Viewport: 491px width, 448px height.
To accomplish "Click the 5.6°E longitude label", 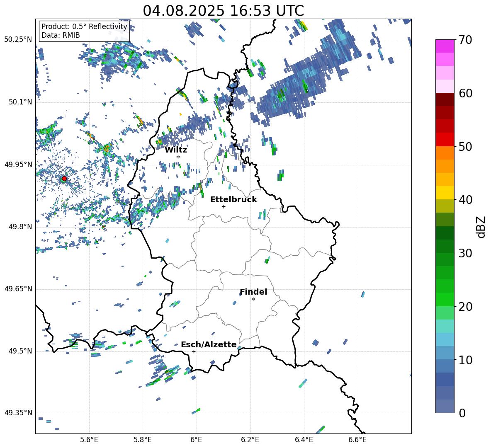I will click(89, 440).
